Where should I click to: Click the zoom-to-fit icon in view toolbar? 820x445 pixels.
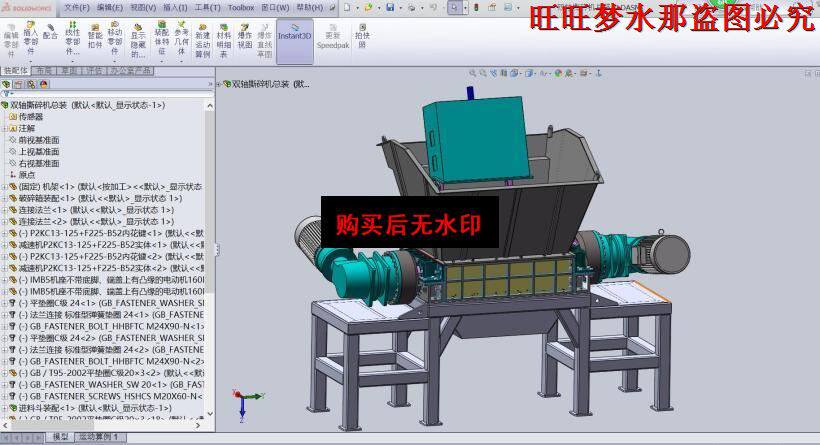(x=473, y=73)
